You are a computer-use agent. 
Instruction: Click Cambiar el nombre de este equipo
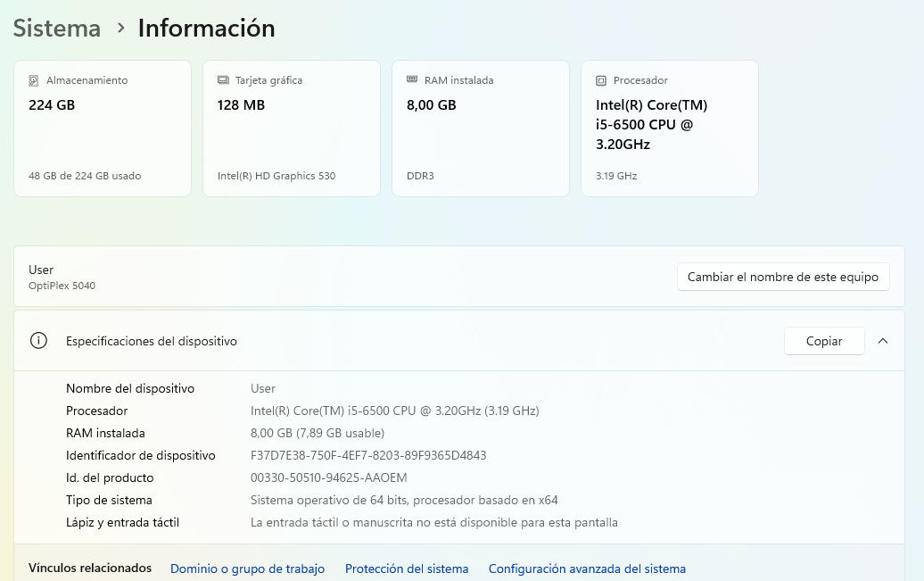pyautogui.click(x=782, y=277)
